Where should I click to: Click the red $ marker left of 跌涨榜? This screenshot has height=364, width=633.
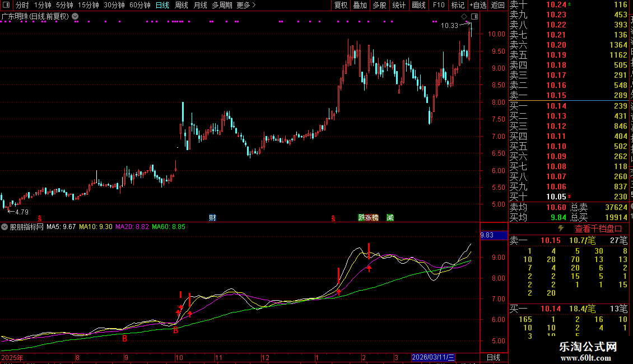click(333, 218)
